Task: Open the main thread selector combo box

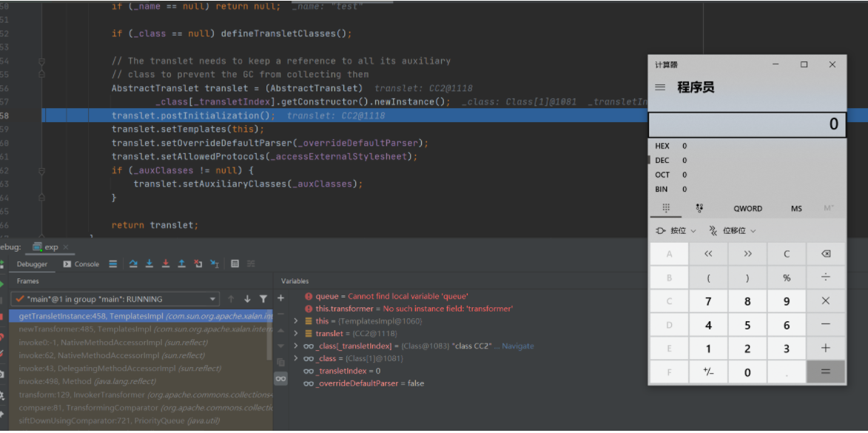Action: pos(115,299)
